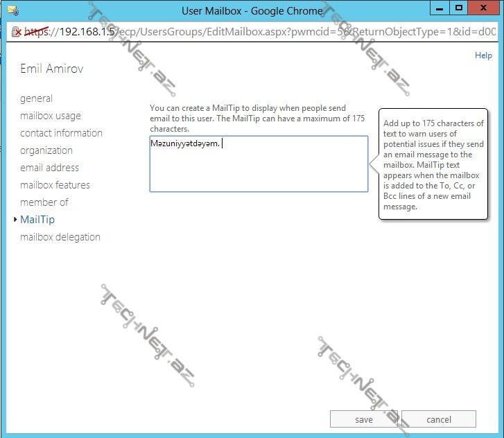Select mailbox features in sidebar

(55, 185)
